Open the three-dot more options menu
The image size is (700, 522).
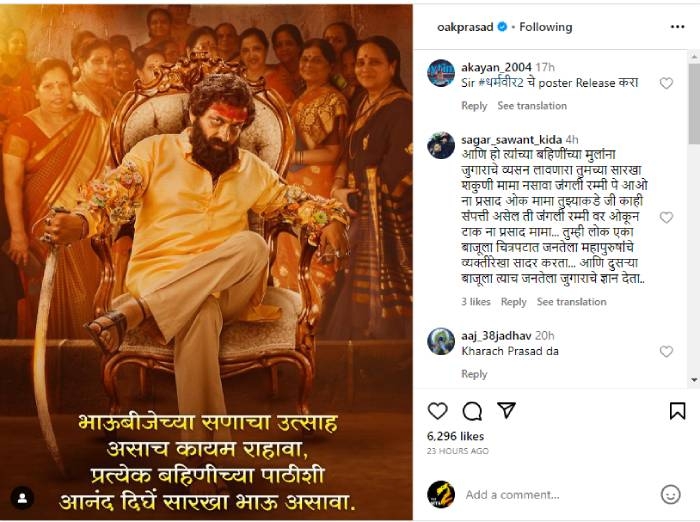(x=677, y=27)
